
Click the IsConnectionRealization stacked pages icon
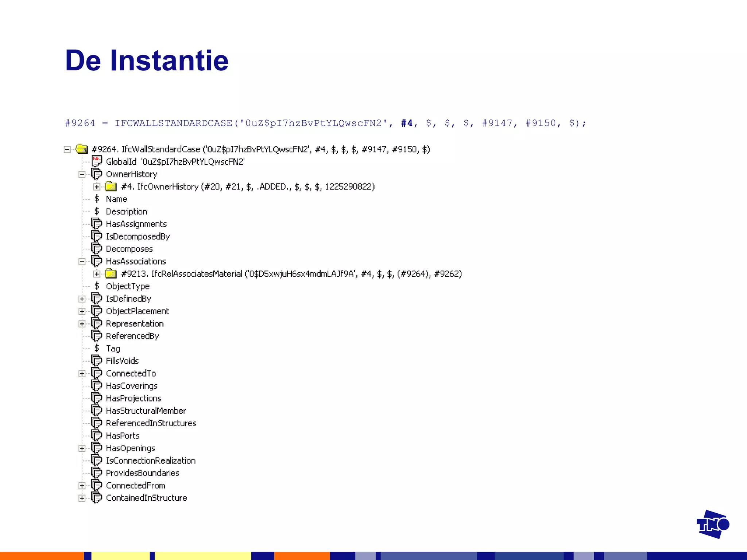coord(96,460)
